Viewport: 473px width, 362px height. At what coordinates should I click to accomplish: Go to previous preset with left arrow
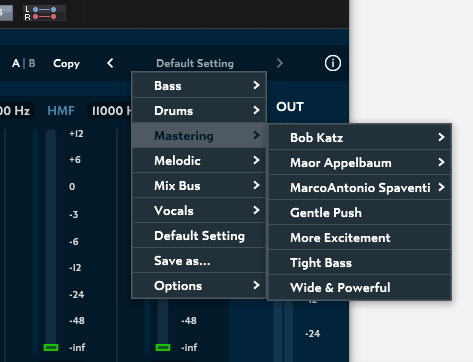tap(110, 63)
